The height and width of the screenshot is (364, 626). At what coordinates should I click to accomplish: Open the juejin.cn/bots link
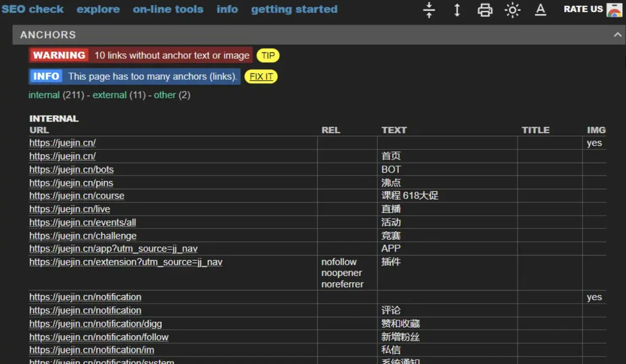(x=71, y=170)
